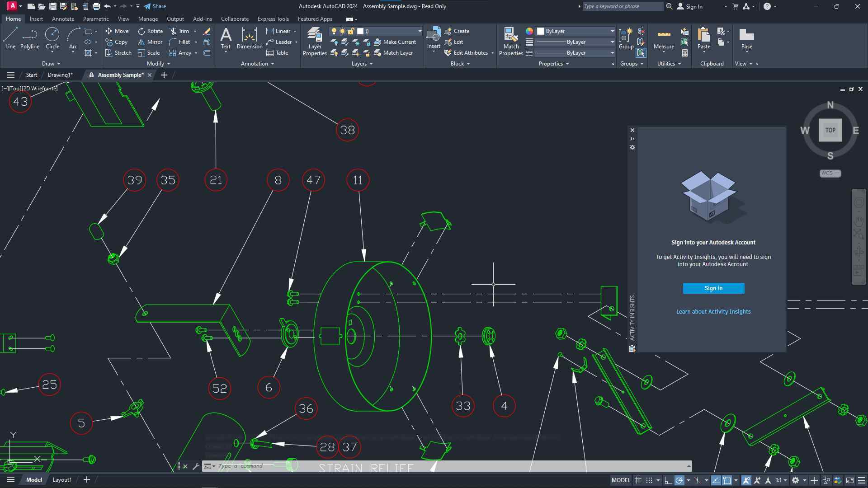The height and width of the screenshot is (488, 868).
Task: Toggle ortho mode in status bar
Action: click(x=668, y=480)
